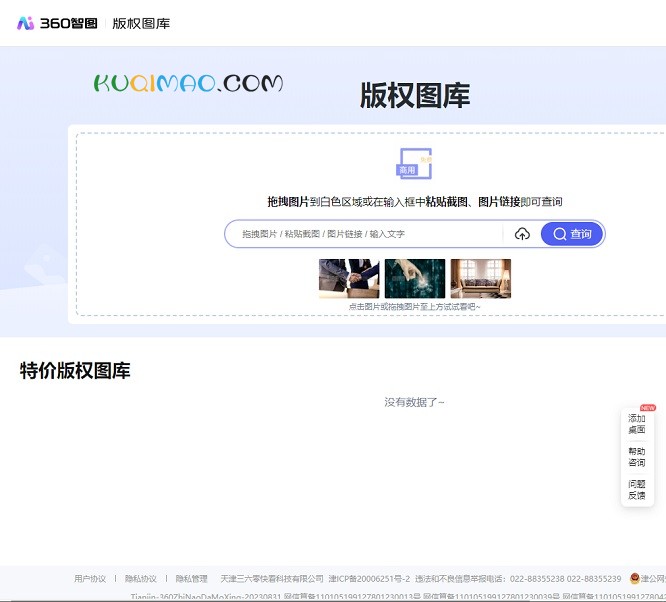Click the 没有数据了~ text
Image resolution: width=666 pixels, height=602 pixels.
[414, 402]
